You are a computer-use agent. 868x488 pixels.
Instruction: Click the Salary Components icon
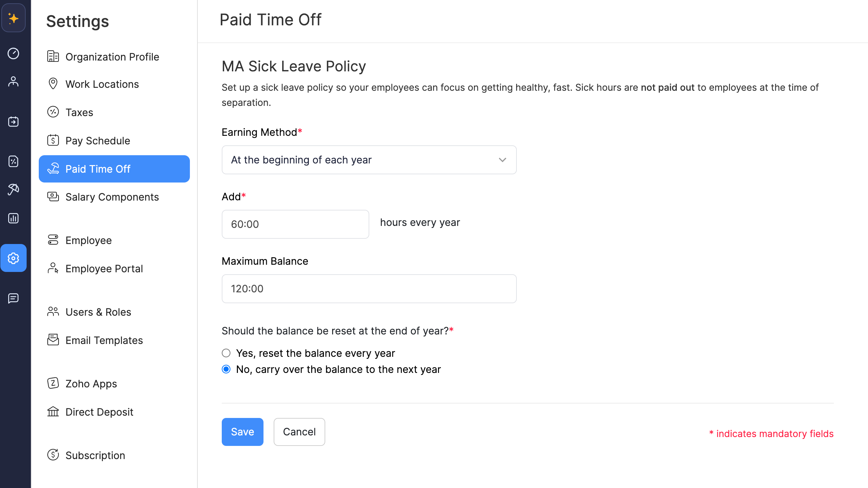click(53, 196)
